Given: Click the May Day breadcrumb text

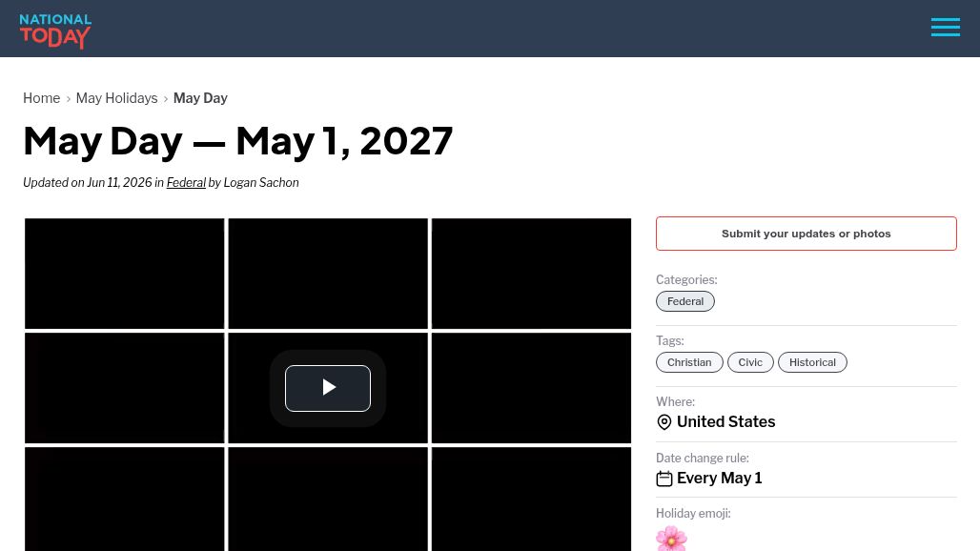Looking at the screenshot, I should tap(200, 98).
